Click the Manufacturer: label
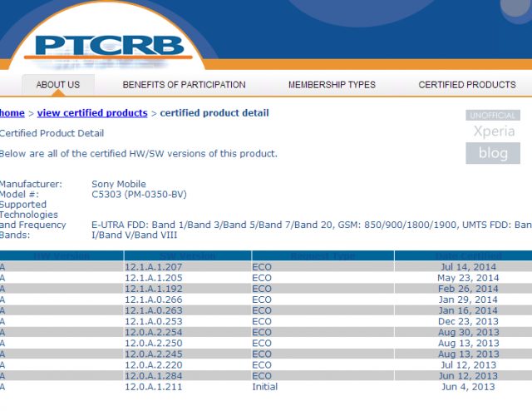 coord(31,184)
